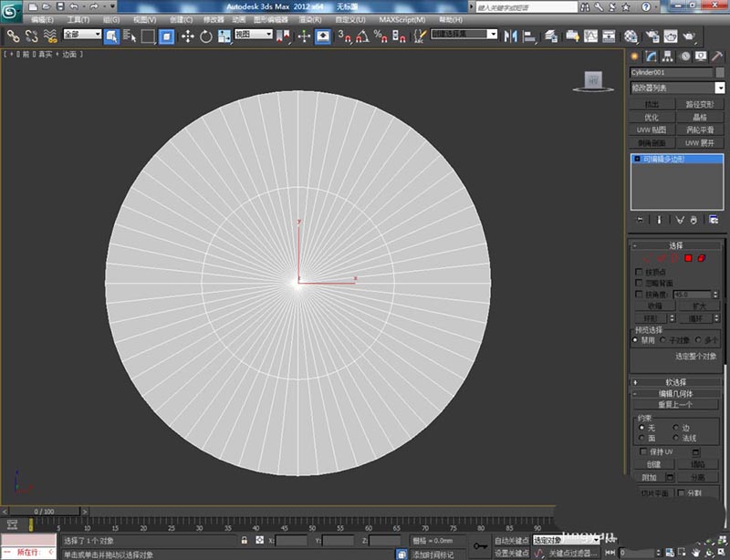Click the UVW 贴图 modifier button
Image resolution: width=730 pixels, height=560 pixels.
coord(651,130)
